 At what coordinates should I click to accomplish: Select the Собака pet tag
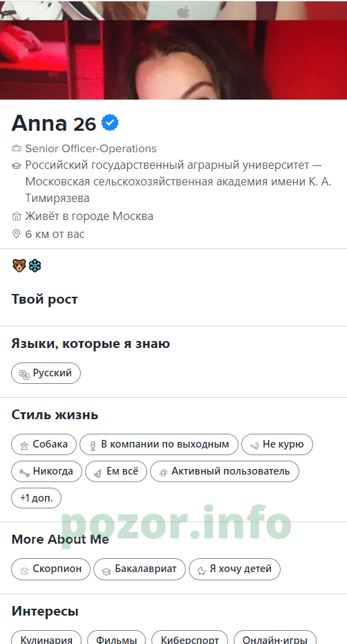pos(44,444)
